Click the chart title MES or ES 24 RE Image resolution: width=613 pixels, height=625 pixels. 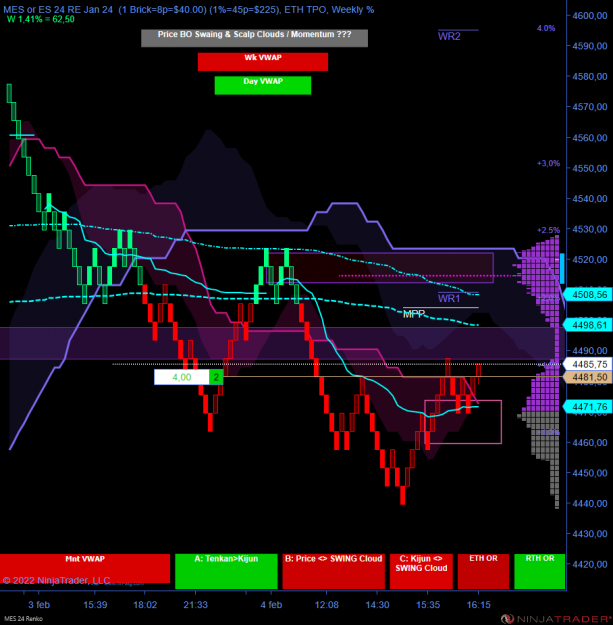click(x=189, y=10)
